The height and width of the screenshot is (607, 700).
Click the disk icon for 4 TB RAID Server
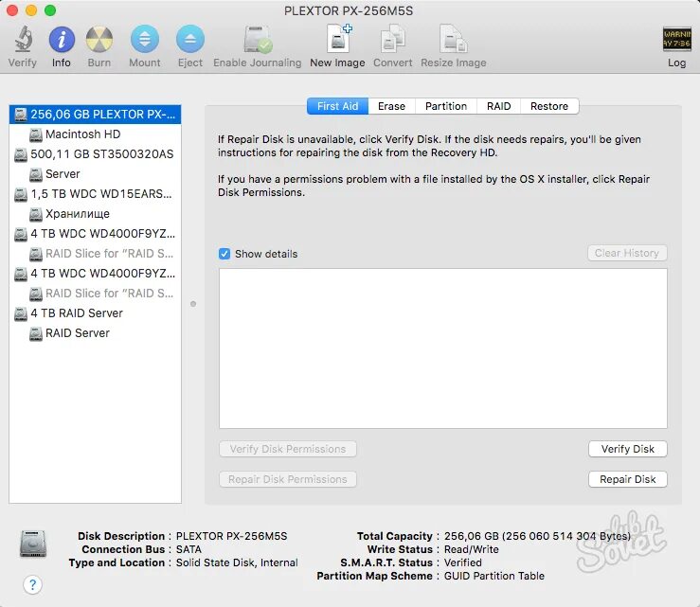tap(21, 313)
